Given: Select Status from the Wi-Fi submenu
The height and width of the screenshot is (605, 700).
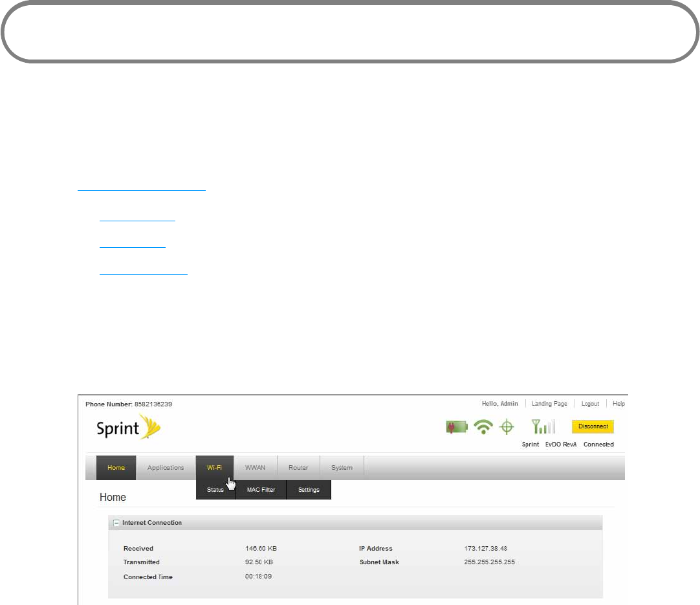Looking at the screenshot, I should pyautogui.click(x=215, y=490).
